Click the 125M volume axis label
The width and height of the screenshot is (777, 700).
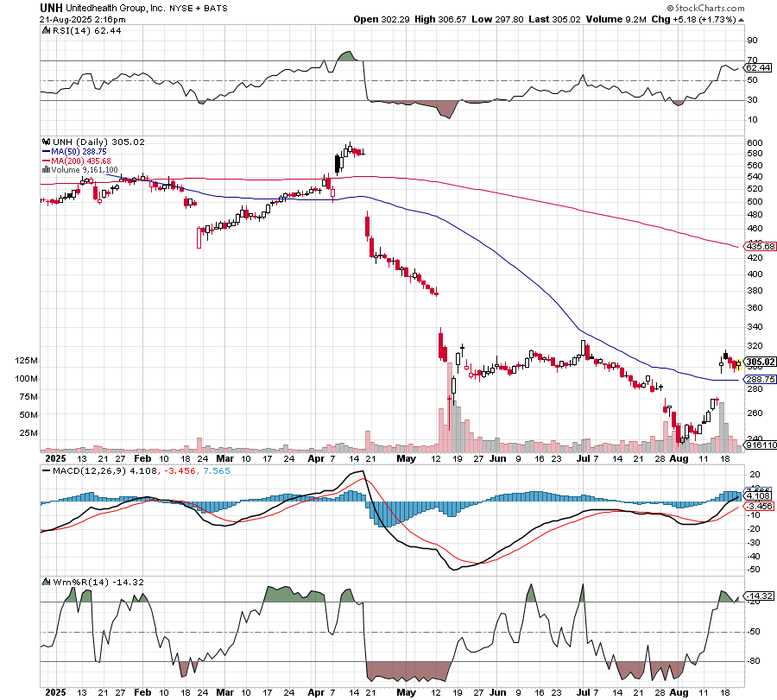click(x=26, y=361)
